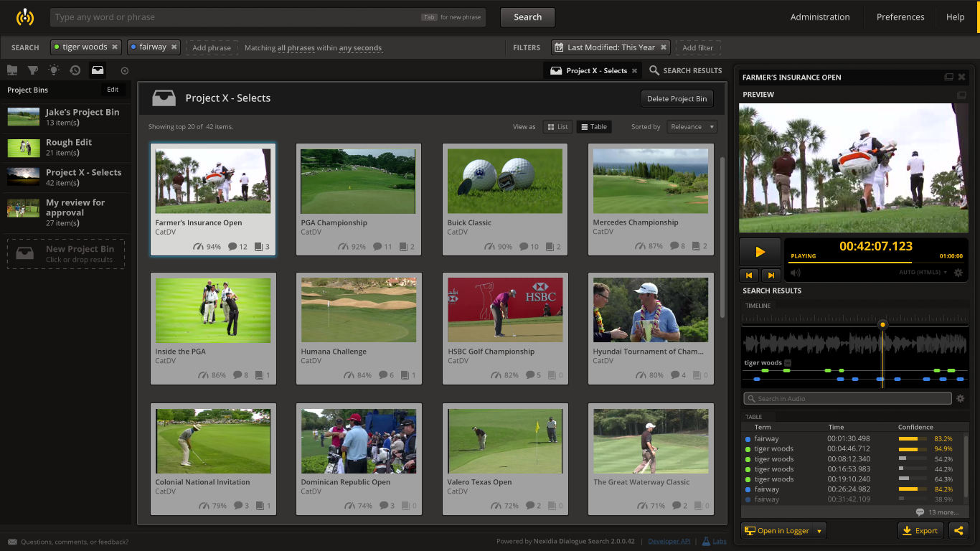
Task: Click the 13 more comments bubble
Action: 920,512
